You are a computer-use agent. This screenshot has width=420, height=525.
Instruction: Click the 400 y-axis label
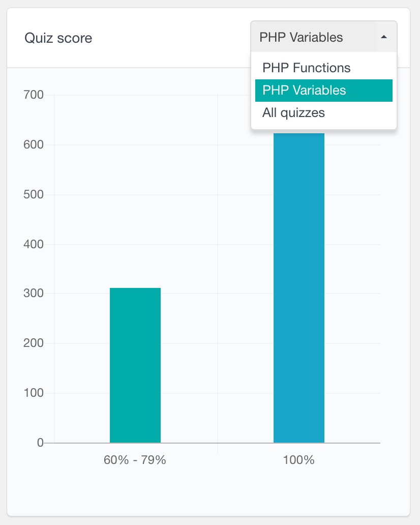34,244
